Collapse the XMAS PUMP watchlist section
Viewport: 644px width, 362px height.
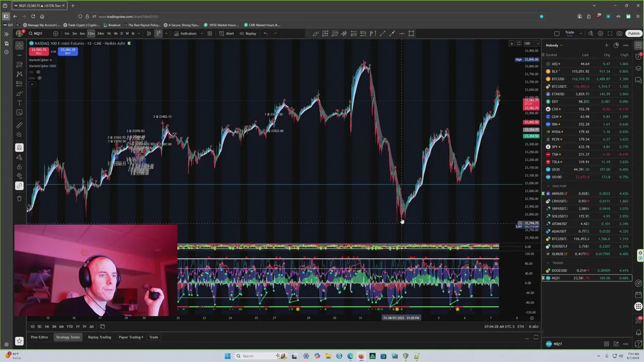click(548, 186)
